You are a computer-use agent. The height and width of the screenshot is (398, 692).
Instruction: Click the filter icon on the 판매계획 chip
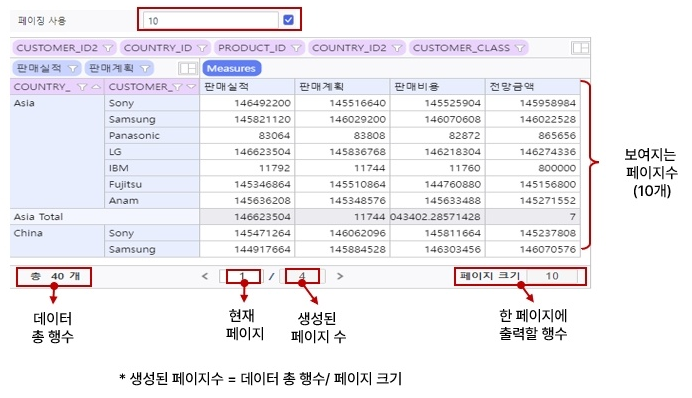(145, 68)
